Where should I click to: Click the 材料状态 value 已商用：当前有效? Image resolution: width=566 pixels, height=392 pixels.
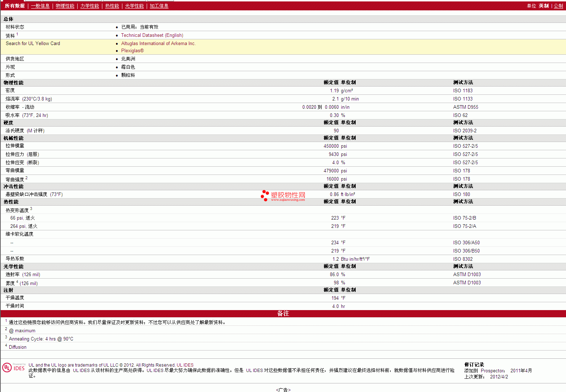[x=140, y=27]
